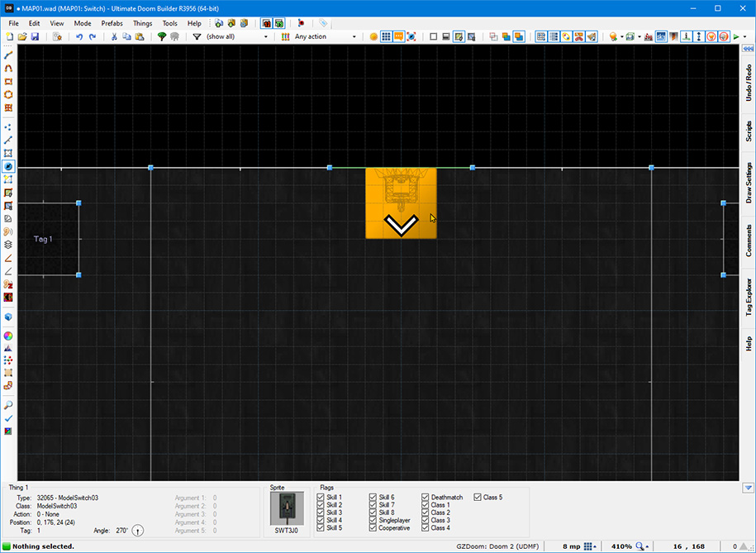Click the Cut scissors icon
Image resolution: width=756 pixels, height=553 pixels.
pyautogui.click(x=115, y=36)
